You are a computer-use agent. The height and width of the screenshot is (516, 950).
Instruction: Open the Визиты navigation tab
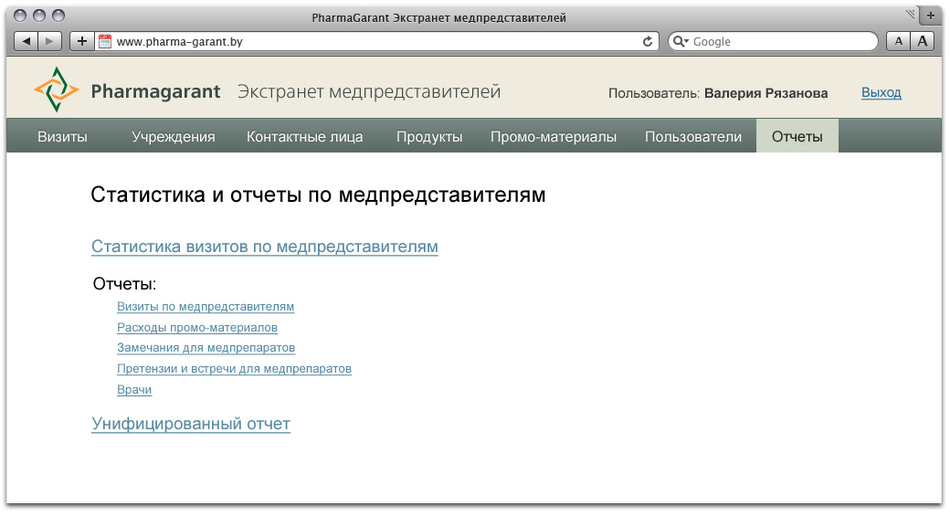tap(62, 137)
